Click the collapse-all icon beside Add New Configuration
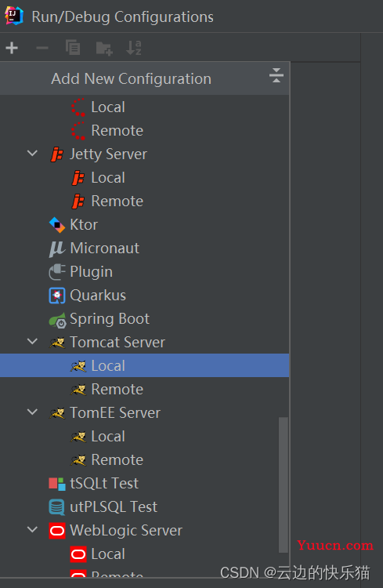Screen dimensions: 383x588 [276, 75]
